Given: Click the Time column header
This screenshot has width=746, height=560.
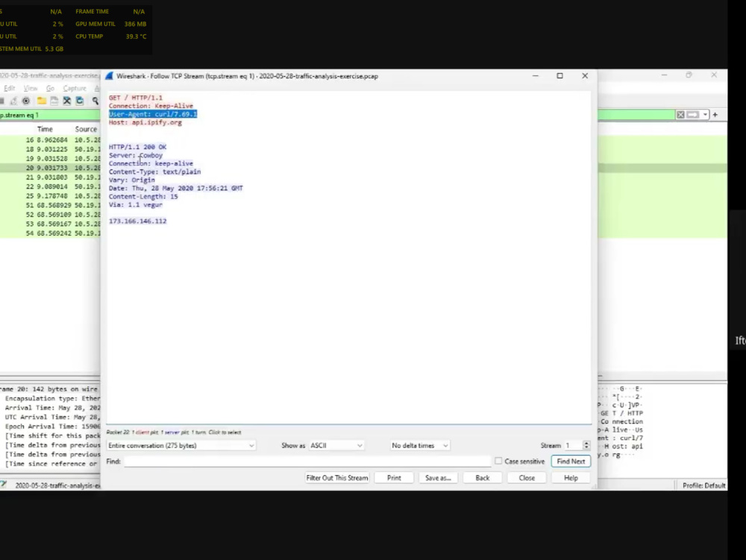Looking at the screenshot, I should [x=45, y=129].
